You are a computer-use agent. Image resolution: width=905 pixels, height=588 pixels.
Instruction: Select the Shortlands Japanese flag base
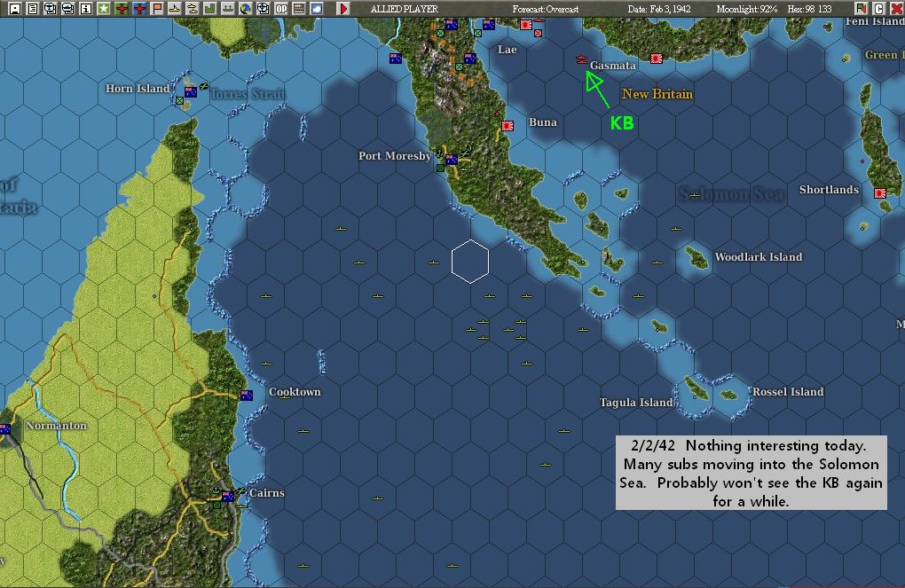tap(880, 193)
